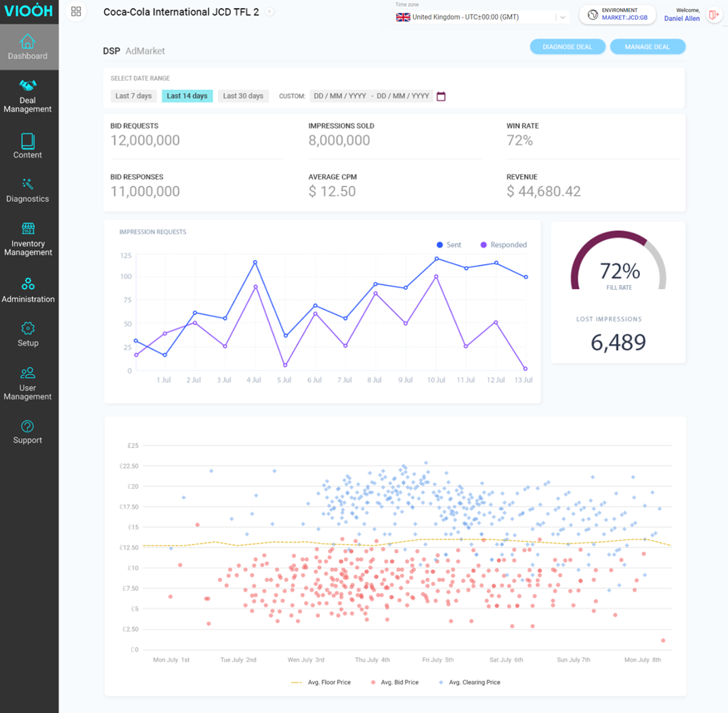Expand the Time zone dropdown chevron
Image resolution: width=728 pixels, height=713 pixels.
563,17
